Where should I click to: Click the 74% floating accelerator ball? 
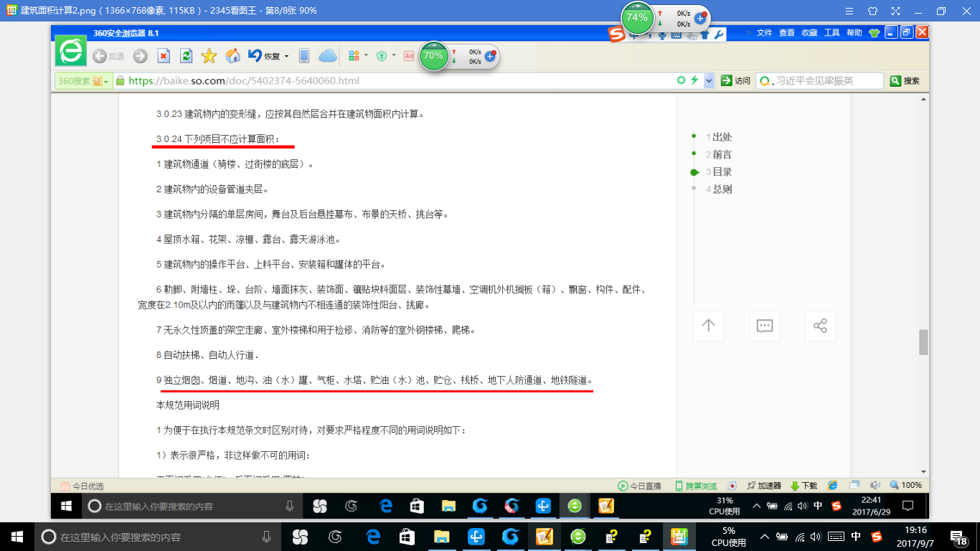pos(637,18)
